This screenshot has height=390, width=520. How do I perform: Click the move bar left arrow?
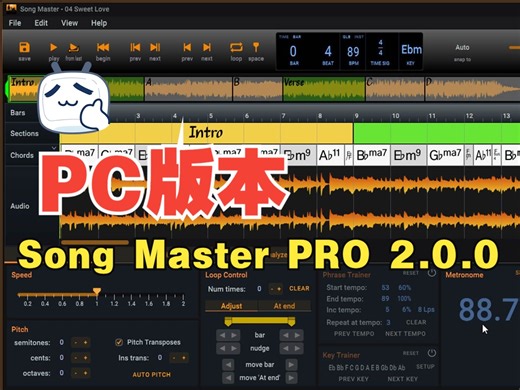(x=228, y=365)
